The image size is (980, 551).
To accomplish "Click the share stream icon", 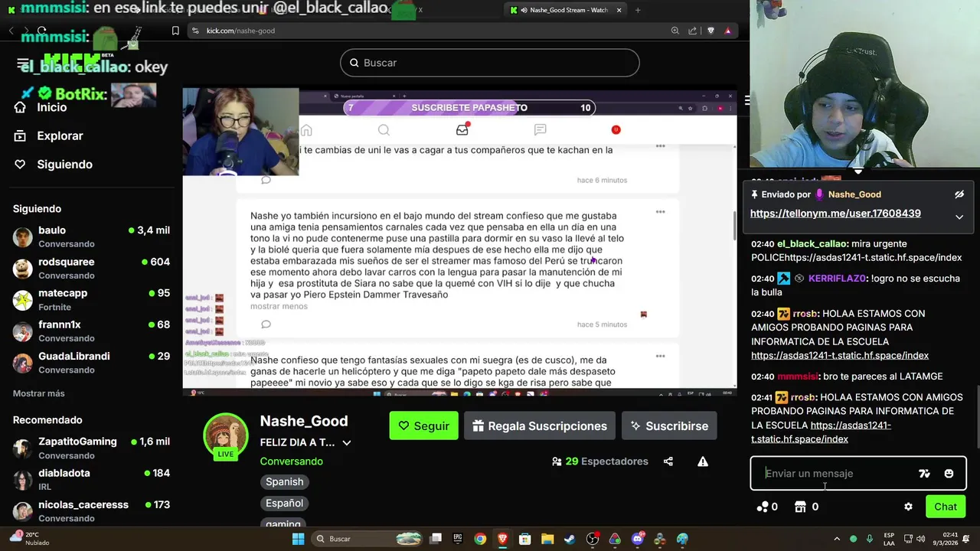I will [x=668, y=461].
